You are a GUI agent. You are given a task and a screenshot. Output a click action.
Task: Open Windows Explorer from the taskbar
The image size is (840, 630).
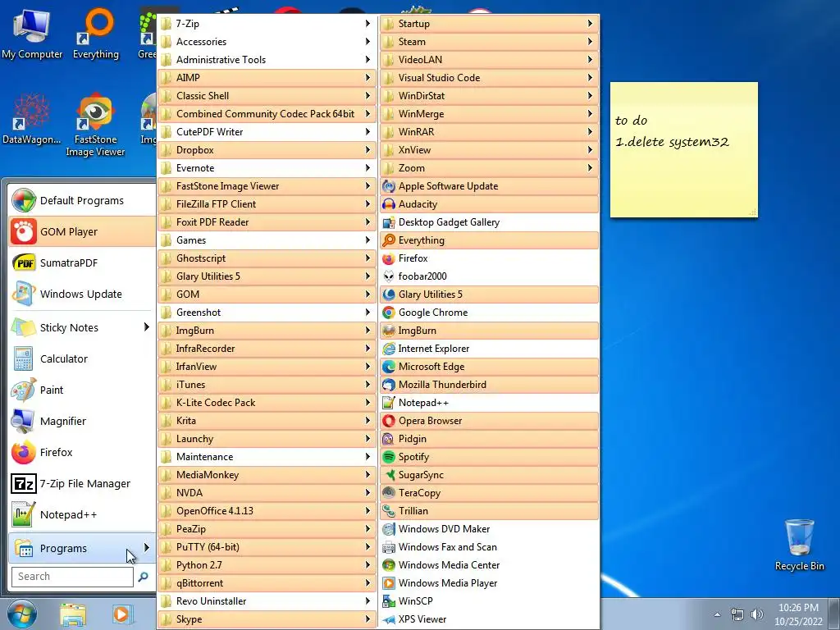73,614
